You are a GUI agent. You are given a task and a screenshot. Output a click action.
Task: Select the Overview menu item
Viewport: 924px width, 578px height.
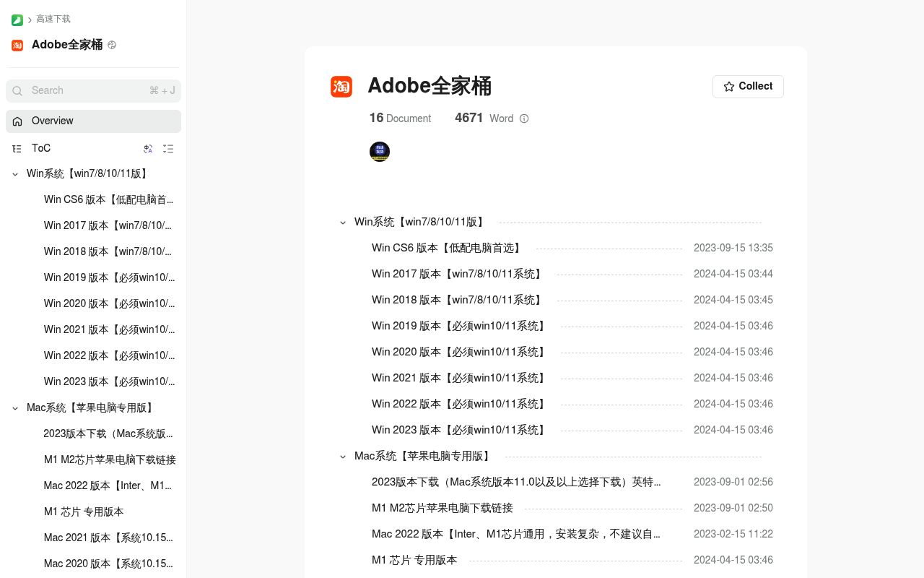[93, 121]
